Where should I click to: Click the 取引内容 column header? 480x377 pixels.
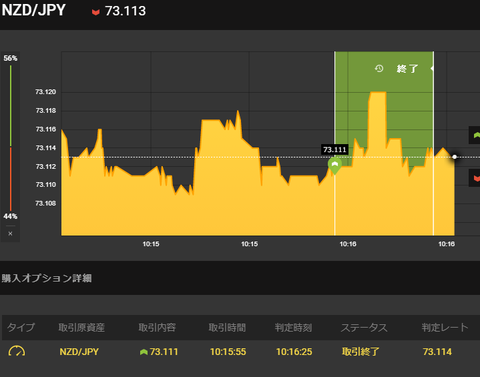pos(157,327)
